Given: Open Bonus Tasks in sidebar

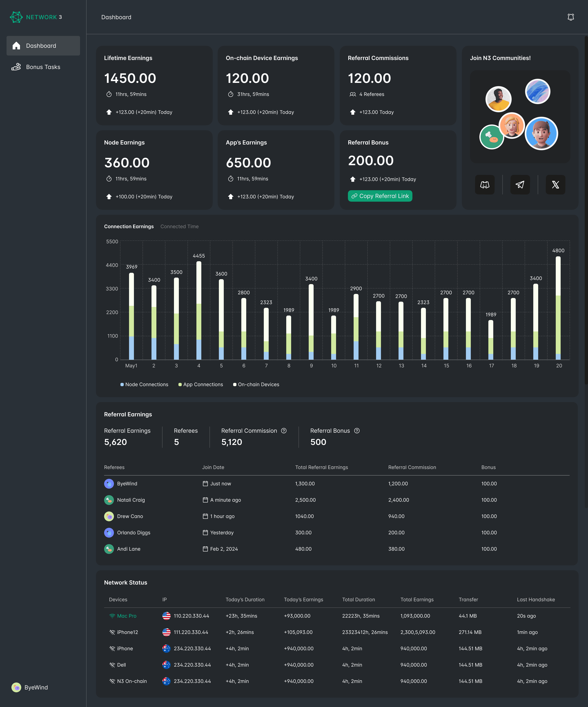Looking at the screenshot, I should [43, 67].
